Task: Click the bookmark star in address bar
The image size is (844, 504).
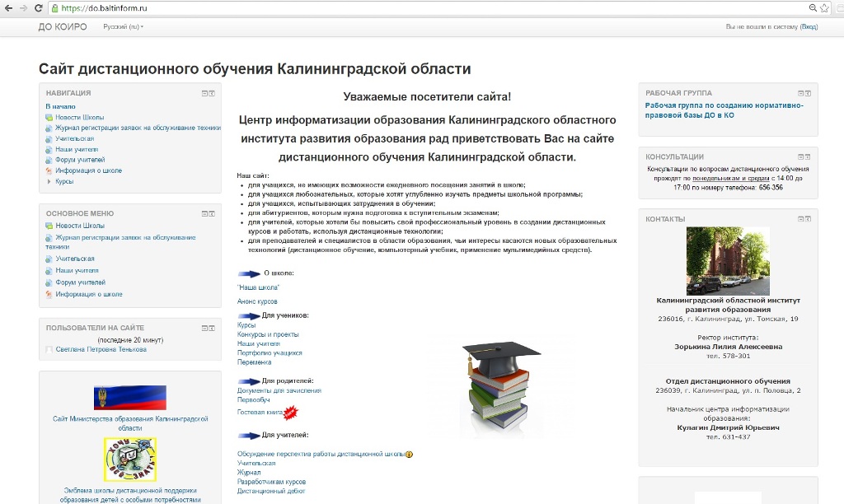Action: pyautogui.click(x=824, y=7)
